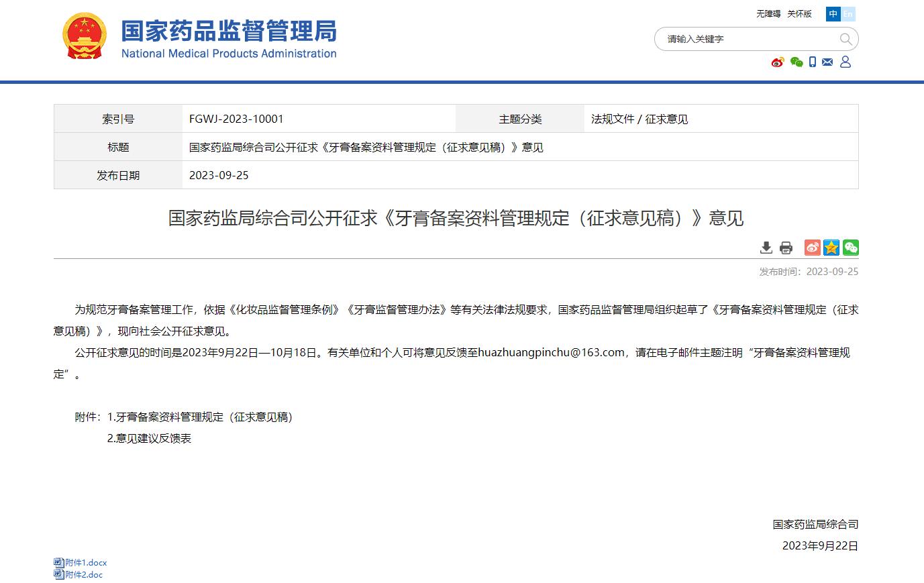Click the search magnifier icon
The height and width of the screenshot is (583, 924).
(x=846, y=39)
